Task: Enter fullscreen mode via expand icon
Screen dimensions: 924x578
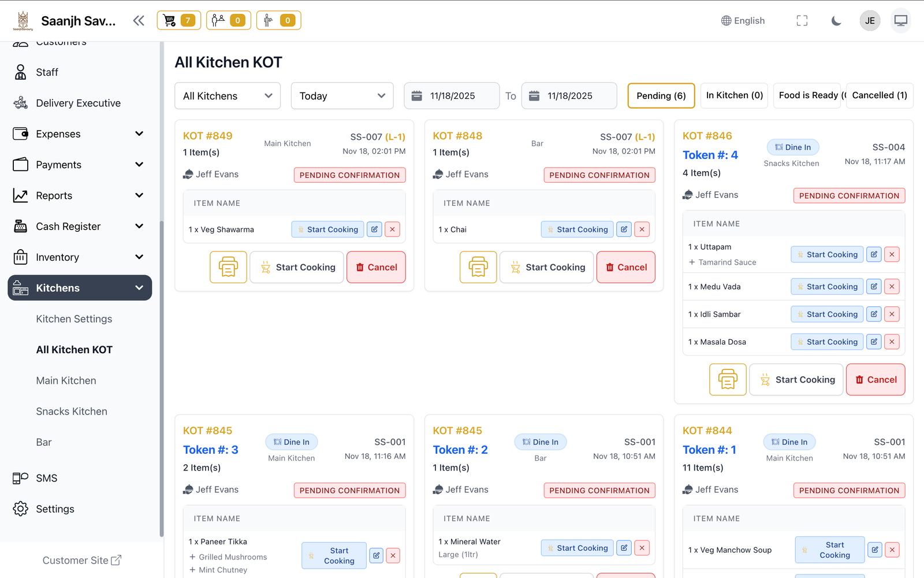Action: (x=802, y=21)
